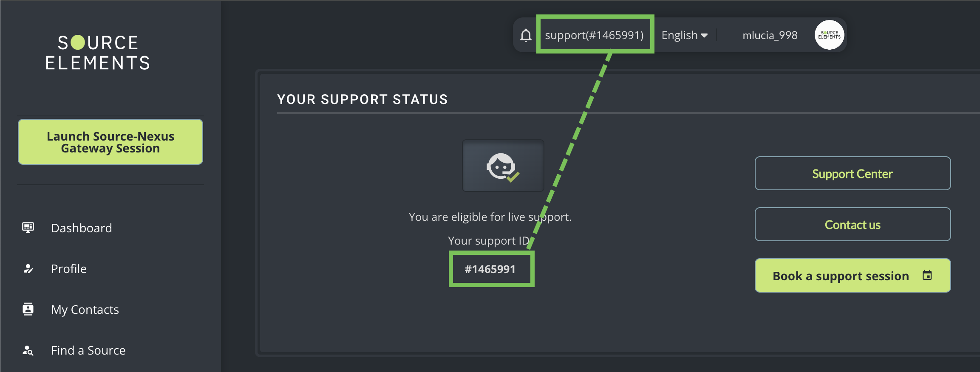Open the mlucia_998 user menu
The height and width of the screenshot is (372, 980).
point(770,35)
